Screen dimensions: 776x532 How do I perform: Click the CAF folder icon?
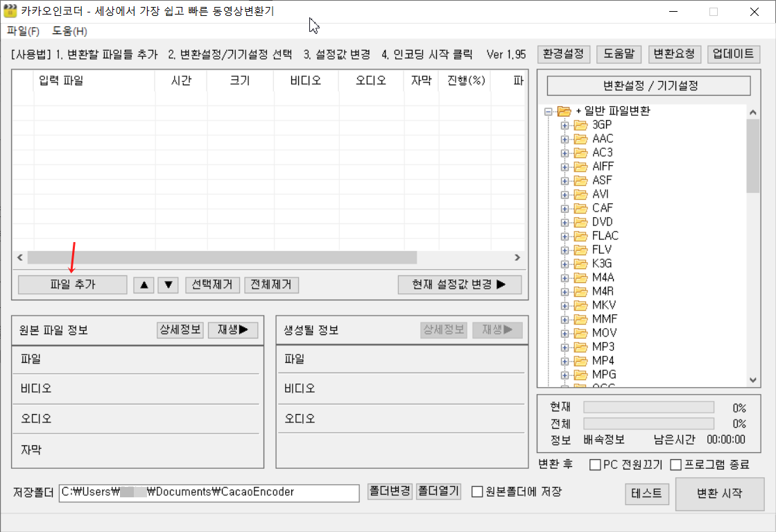click(x=580, y=208)
